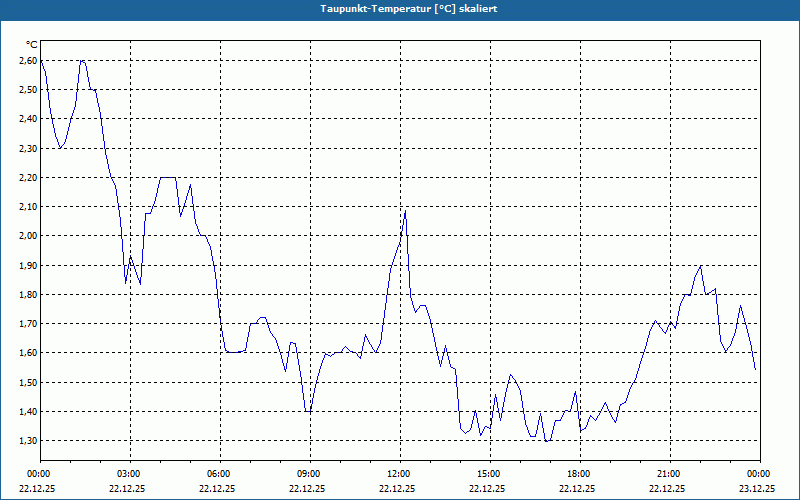
Task: Select the 1,40 y-axis value
Action: 28,411
